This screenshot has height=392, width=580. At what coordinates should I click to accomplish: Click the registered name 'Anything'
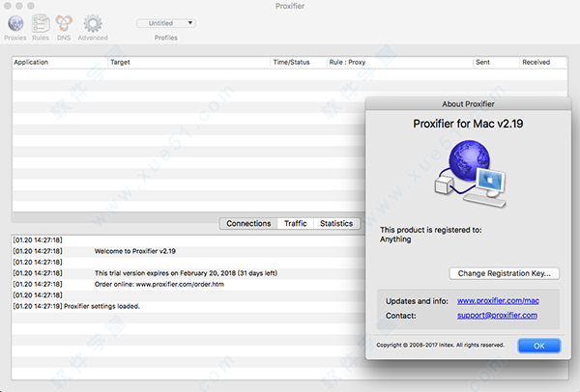click(395, 239)
